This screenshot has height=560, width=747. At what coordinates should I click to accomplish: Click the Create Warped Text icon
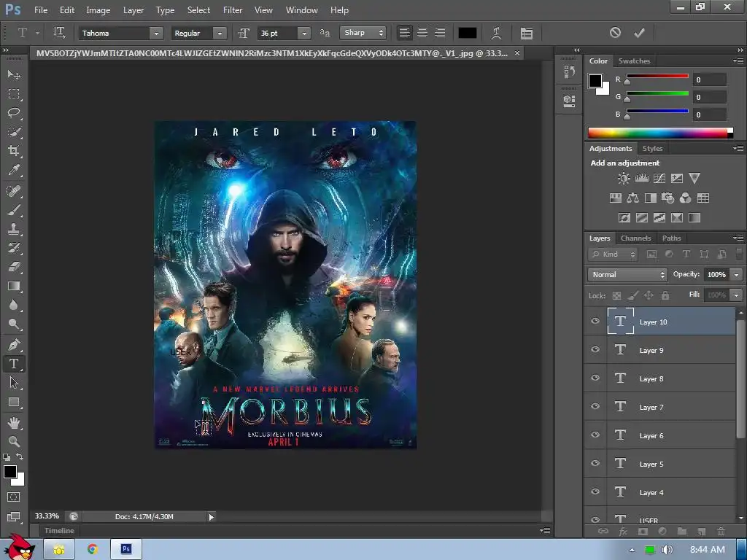[497, 33]
